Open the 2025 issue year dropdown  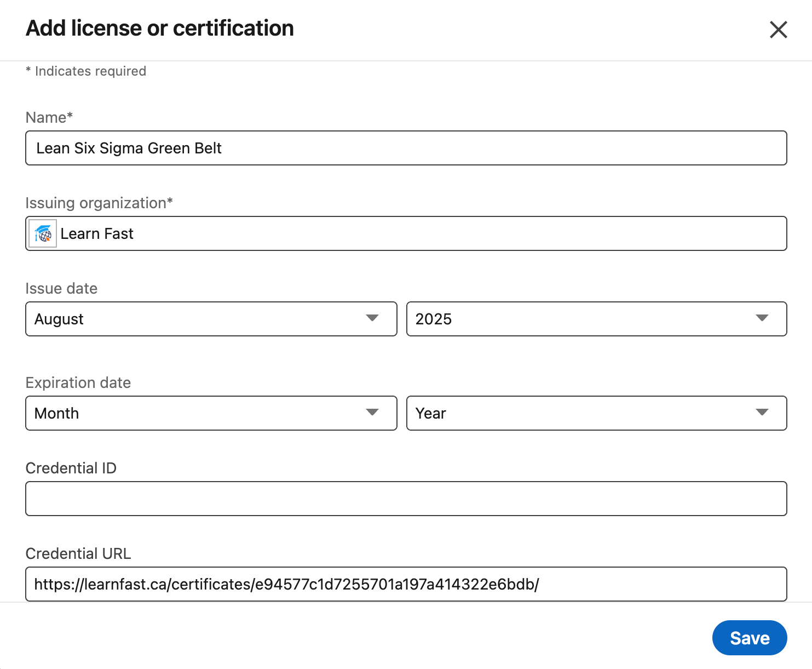click(596, 319)
